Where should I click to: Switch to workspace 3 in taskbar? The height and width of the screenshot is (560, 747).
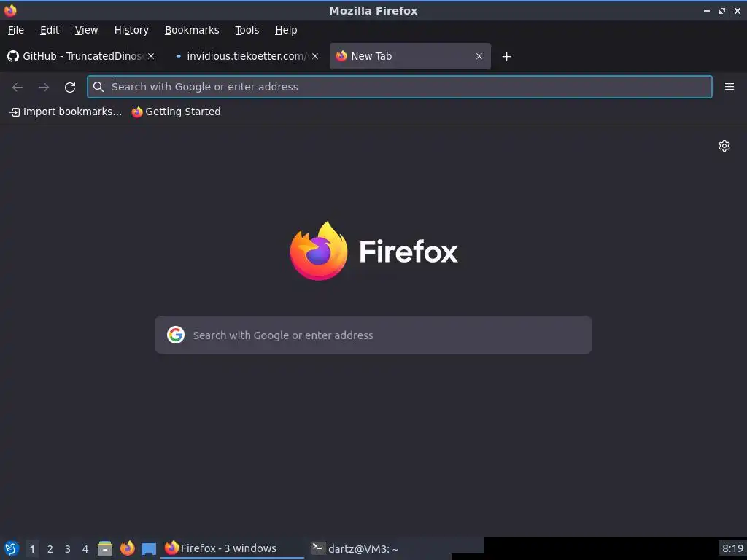click(68, 549)
